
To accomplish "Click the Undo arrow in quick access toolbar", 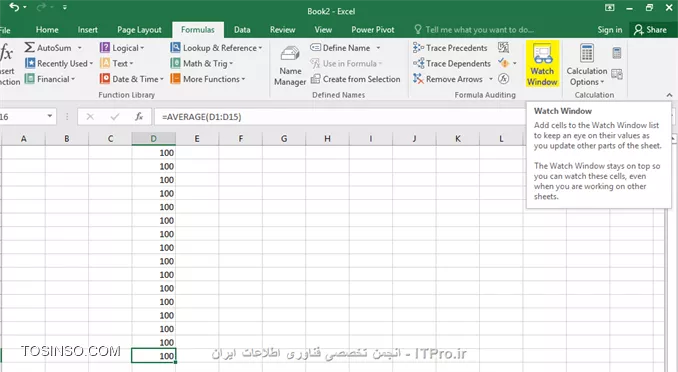I will click(14, 7).
